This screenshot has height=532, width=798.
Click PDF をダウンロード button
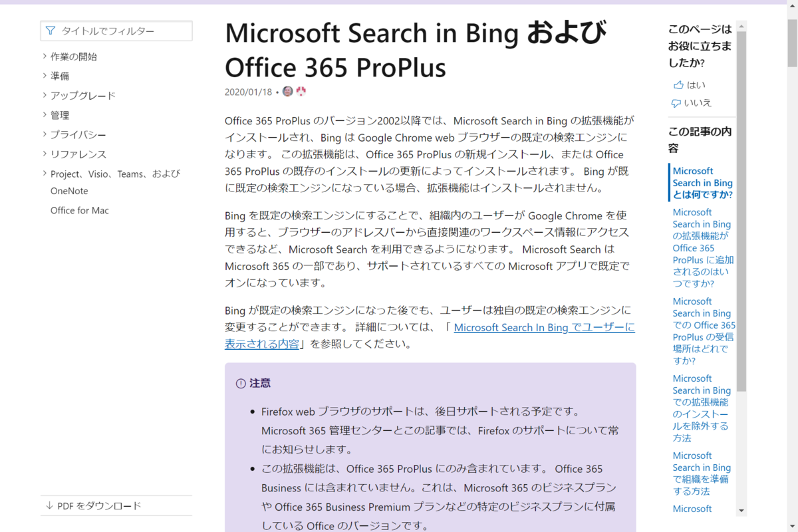pyautogui.click(x=116, y=505)
